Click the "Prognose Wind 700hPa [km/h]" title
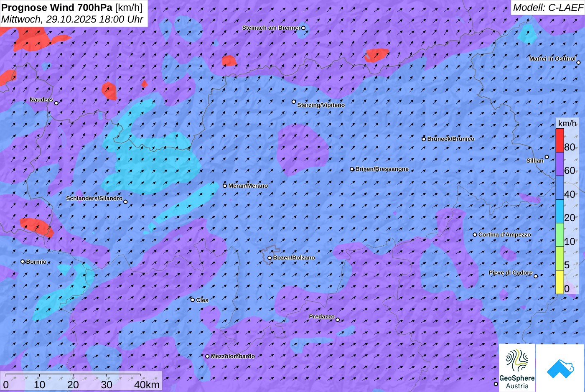Viewport: 585px width, 392px height. 72,7
